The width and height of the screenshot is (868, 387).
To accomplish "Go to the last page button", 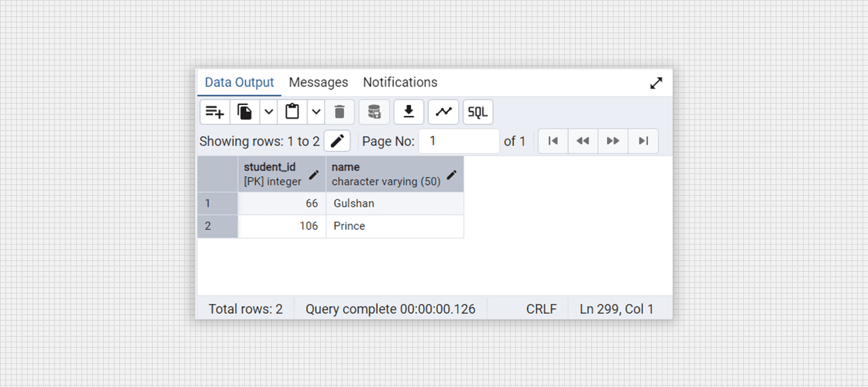I will click(644, 141).
